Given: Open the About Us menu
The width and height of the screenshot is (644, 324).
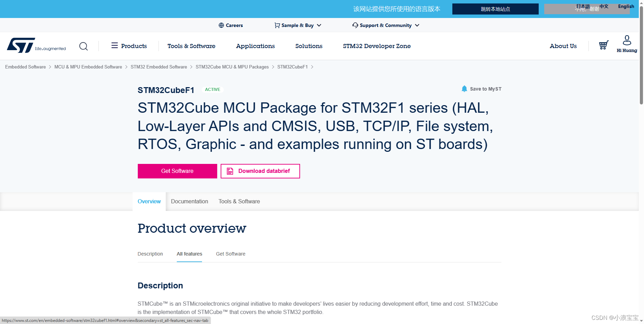Looking at the screenshot, I should (563, 46).
